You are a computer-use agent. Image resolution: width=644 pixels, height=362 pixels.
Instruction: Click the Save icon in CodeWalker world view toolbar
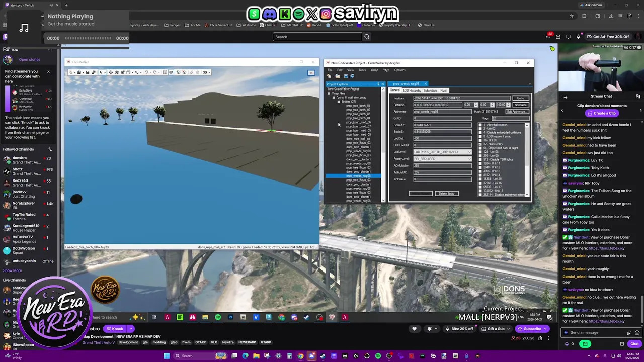click(88, 72)
